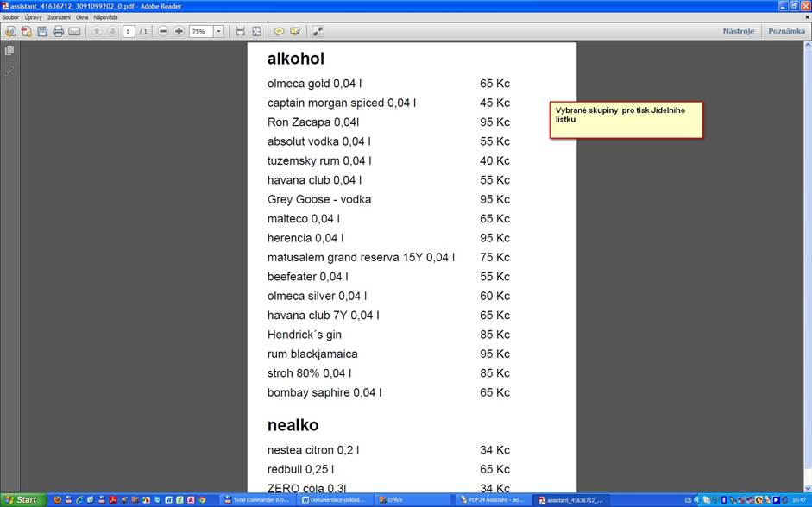Click the CS language indicator
The width and height of the screenshot is (812, 507).
tap(688, 500)
